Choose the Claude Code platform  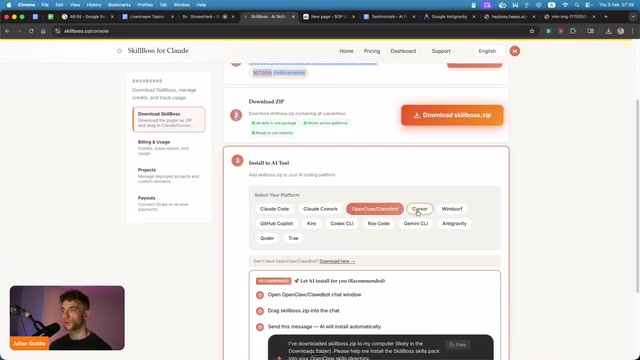[x=274, y=209]
